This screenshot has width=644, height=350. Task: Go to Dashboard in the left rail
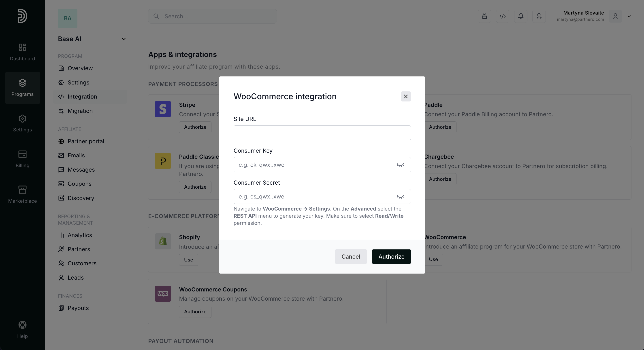click(x=22, y=52)
